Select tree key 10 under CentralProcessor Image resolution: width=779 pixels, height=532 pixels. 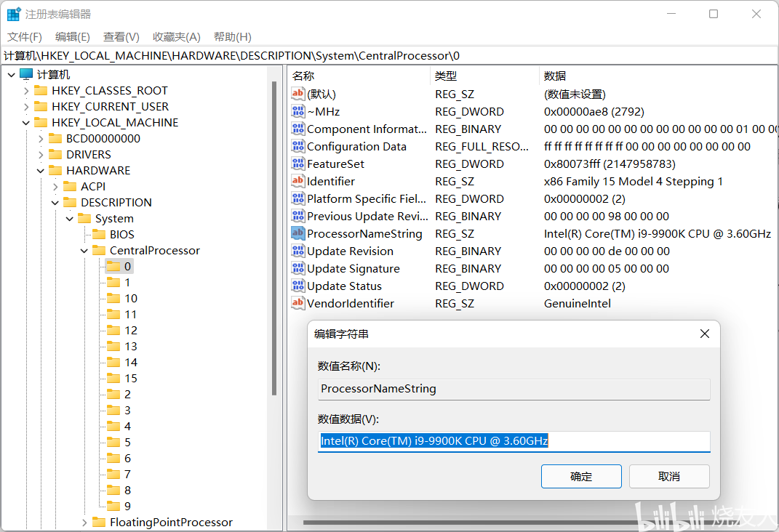pyautogui.click(x=131, y=298)
